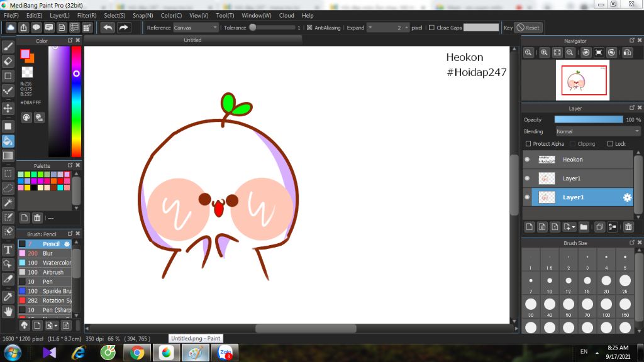Create a new layer with the blank-page icon
The image size is (644, 362).
point(530,227)
